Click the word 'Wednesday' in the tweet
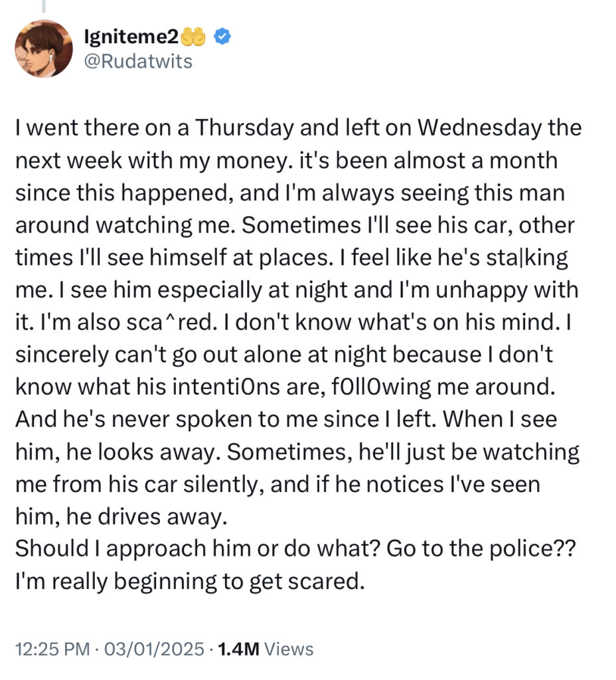Viewport: 616px width, 680px height. tap(479, 128)
